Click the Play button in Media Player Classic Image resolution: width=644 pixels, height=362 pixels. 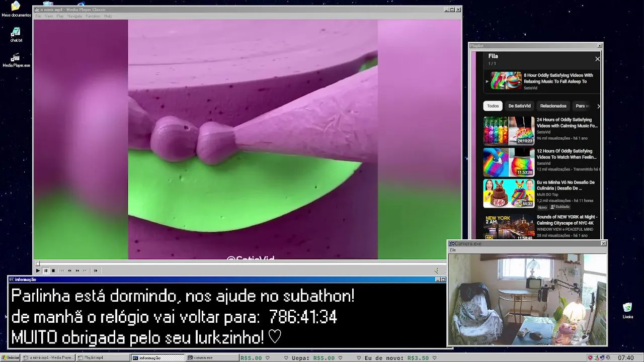pyautogui.click(x=38, y=270)
